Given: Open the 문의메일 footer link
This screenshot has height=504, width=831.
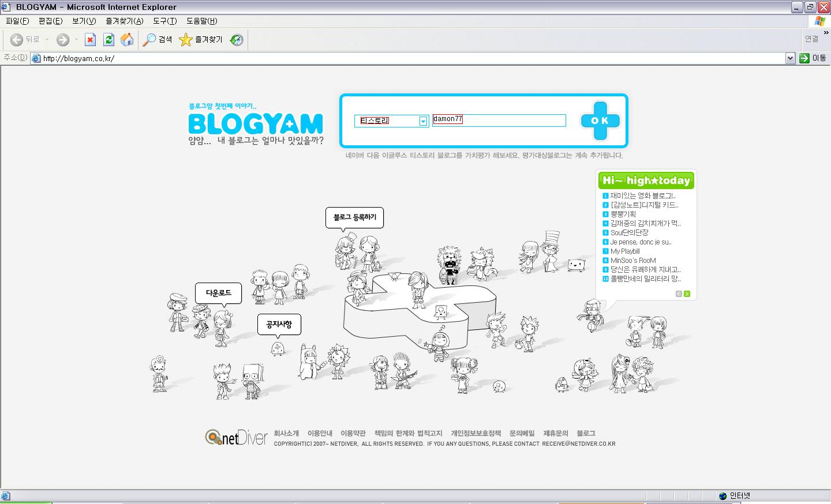Looking at the screenshot, I should click(522, 433).
